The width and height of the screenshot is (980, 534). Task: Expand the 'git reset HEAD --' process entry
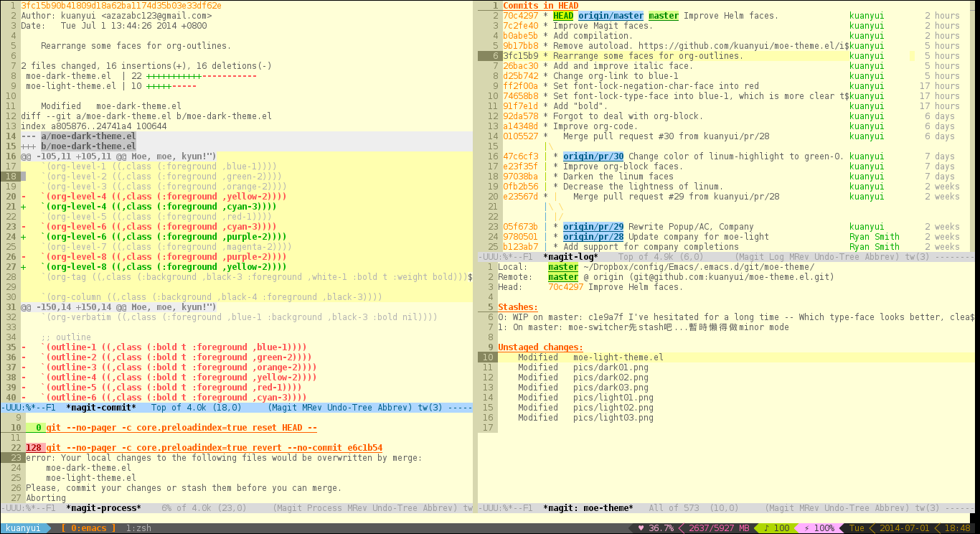point(182,428)
